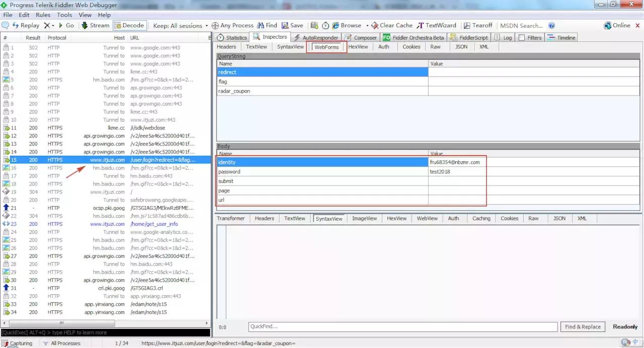Open the File menu
The width and height of the screenshot is (644, 348).
click(8, 15)
